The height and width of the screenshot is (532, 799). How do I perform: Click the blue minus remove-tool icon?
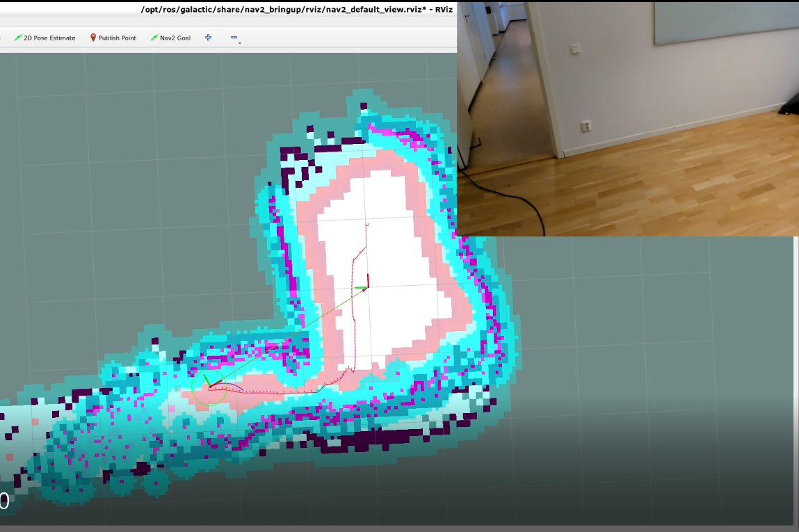(x=234, y=38)
